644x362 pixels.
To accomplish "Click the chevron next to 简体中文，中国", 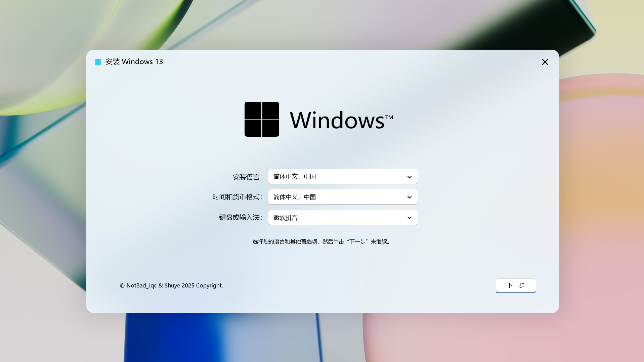I will 409,177.
